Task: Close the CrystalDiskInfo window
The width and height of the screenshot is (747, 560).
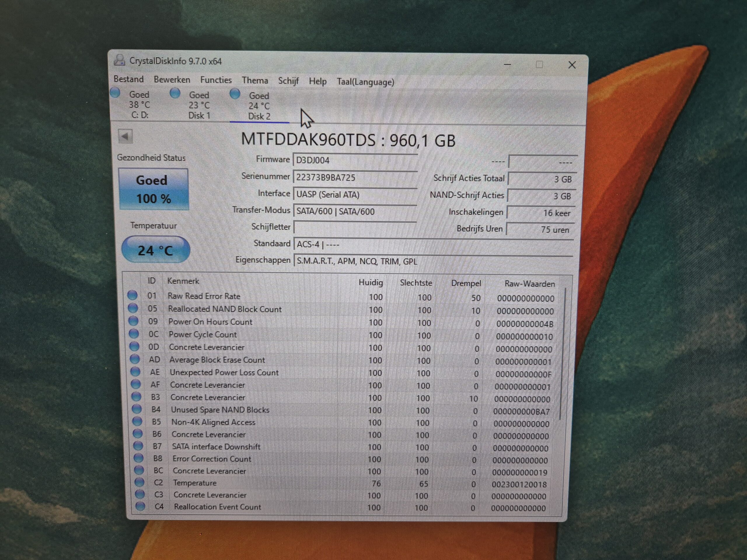Action: 572,65
